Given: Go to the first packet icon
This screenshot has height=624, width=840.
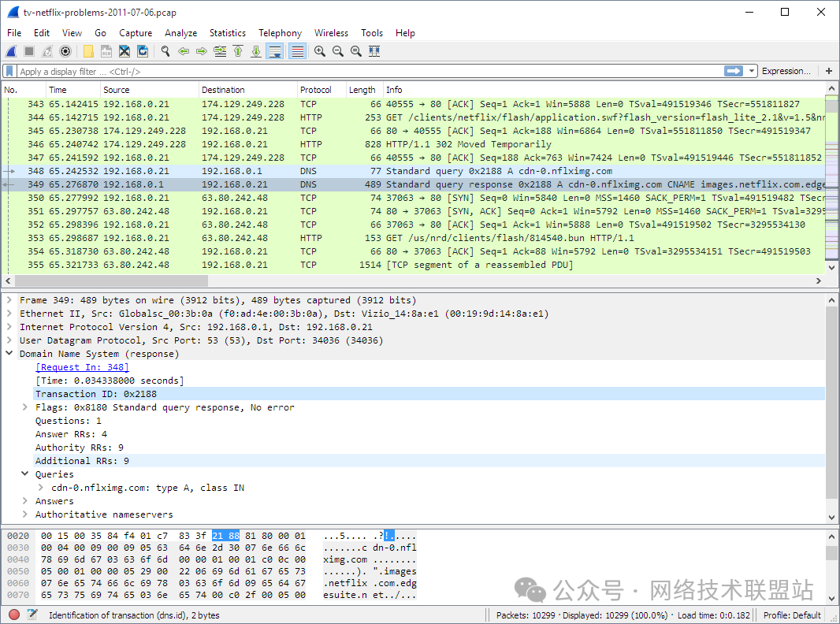Looking at the screenshot, I should 238,51.
